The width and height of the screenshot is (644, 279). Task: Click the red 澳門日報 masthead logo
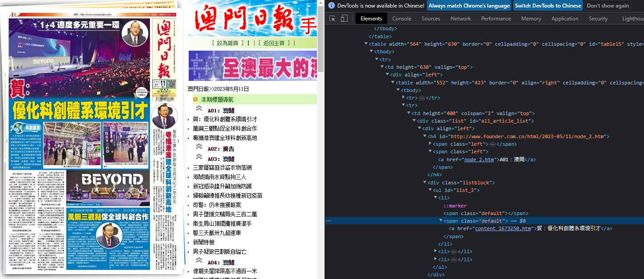point(244,19)
